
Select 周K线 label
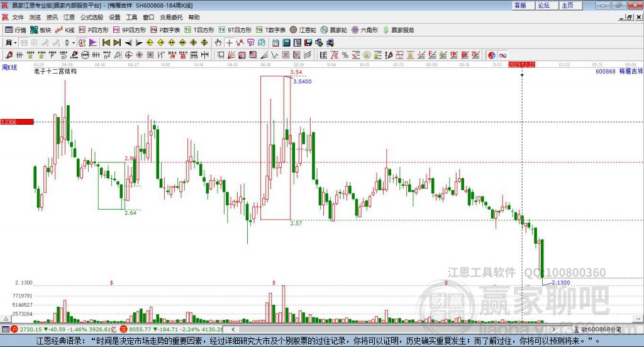(x=9, y=67)
